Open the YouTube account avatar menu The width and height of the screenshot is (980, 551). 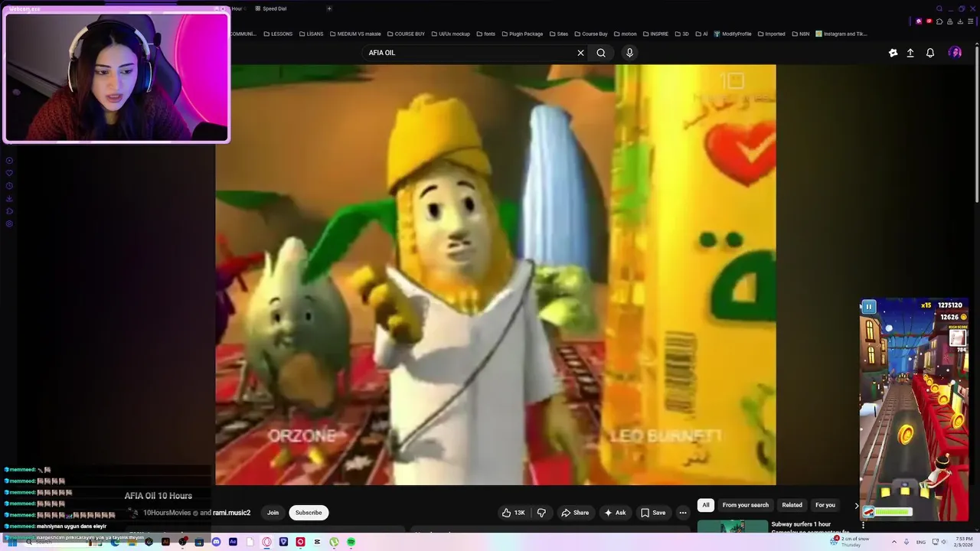(x=955, y=53)
